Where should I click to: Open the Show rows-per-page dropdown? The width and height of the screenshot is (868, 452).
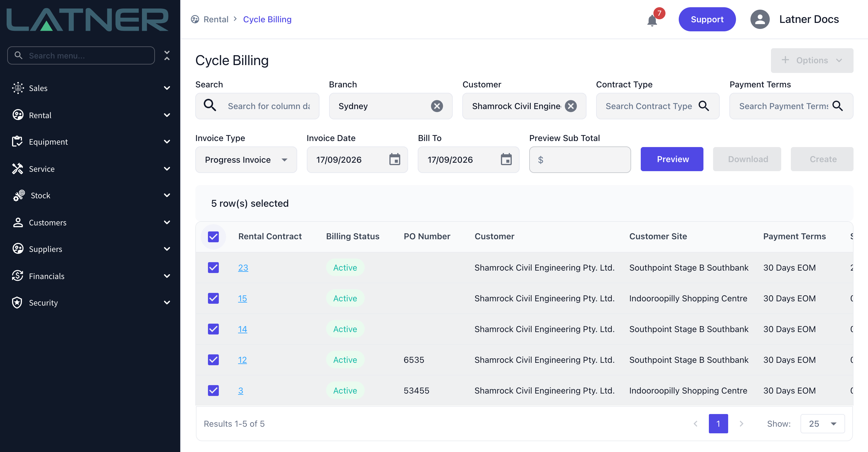[x=822, y=423]
